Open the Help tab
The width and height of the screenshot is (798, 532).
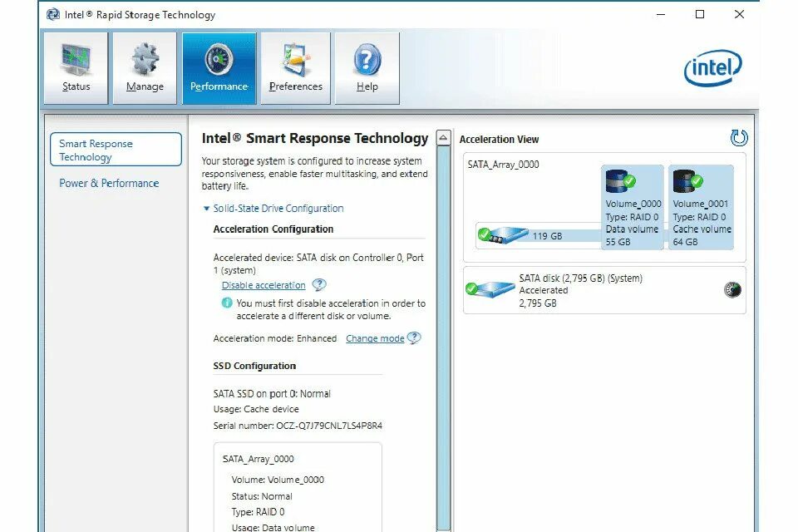click(367, 68)
